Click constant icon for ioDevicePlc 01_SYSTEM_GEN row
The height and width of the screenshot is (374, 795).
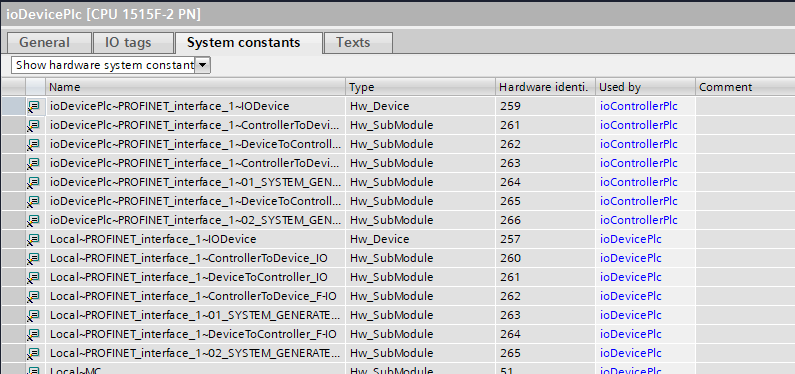tap(33, 182)
